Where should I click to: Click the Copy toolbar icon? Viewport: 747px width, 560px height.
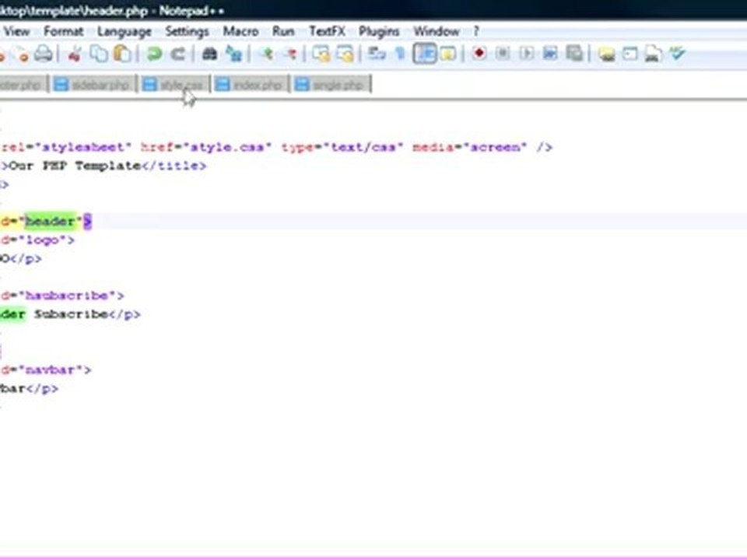[99, 54]
